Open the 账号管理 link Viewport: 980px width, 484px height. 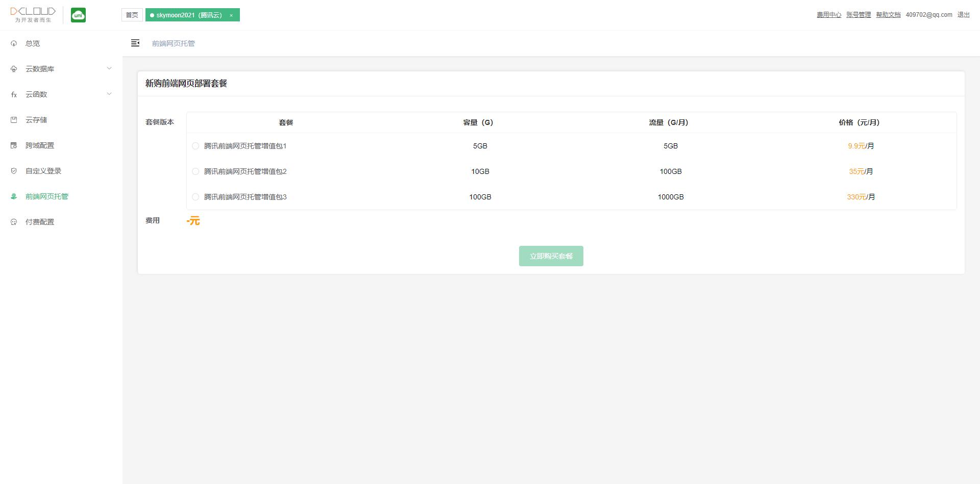859,15
